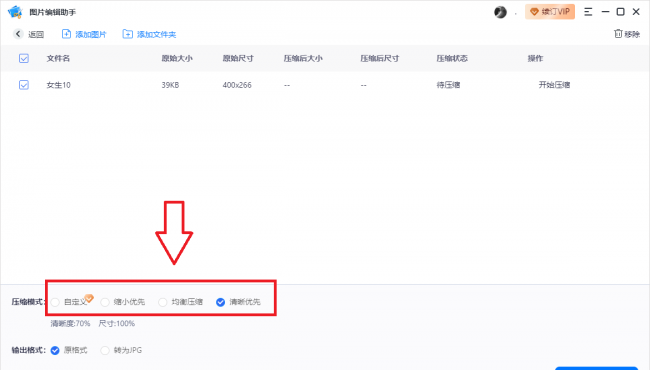Viewport: 650px width, 370px height.
Task: Maximize the 图片编辑助手 window
Action: [x=621, y=12]
